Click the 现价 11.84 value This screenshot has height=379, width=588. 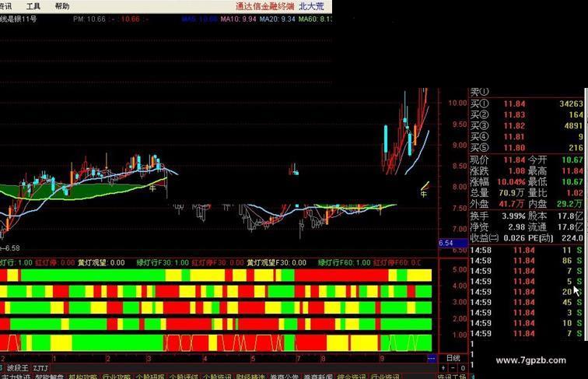(514, 160)
